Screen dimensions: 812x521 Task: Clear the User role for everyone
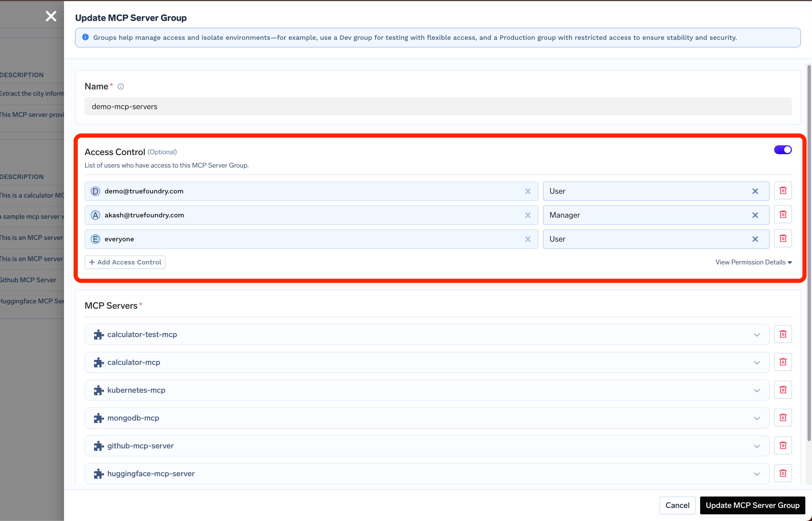pyautogui.click(x=755, y=239)
